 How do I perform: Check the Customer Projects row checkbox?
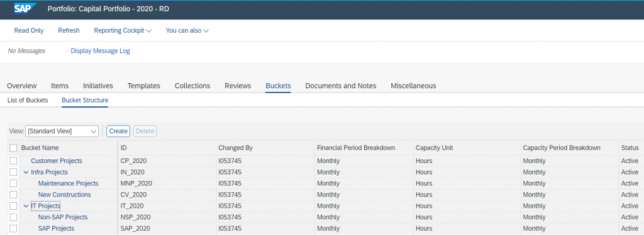click(x=13, y=161)
